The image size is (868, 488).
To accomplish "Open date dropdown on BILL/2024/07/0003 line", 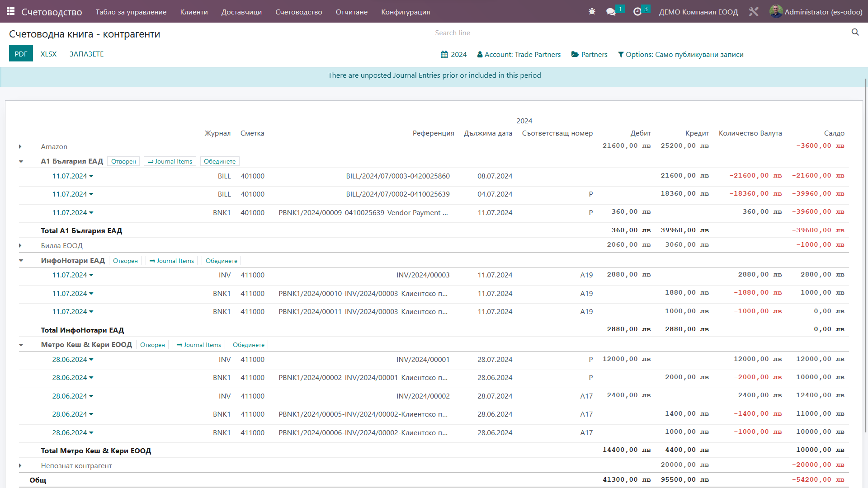I will coord(73,176).
